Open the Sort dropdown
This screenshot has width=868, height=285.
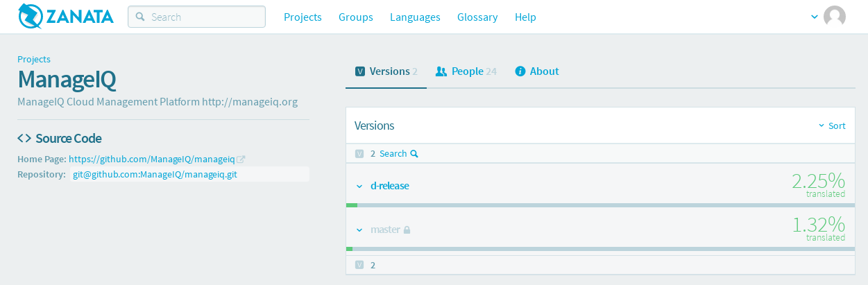click(x=832, y=126)
